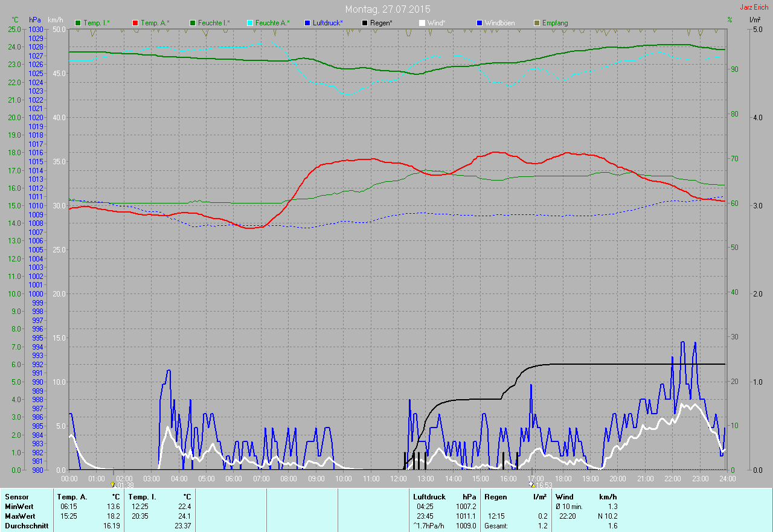Screen dimensions: 773x532
Task: Click the rain time 12:15 in the table
Action: [496, 516]
